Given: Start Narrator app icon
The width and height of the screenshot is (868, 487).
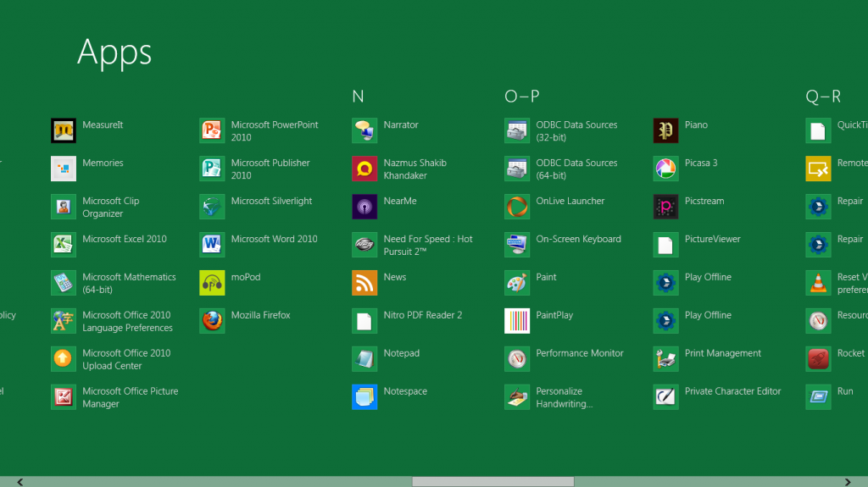Looking at the screenshot, I should tap(364, 130).
